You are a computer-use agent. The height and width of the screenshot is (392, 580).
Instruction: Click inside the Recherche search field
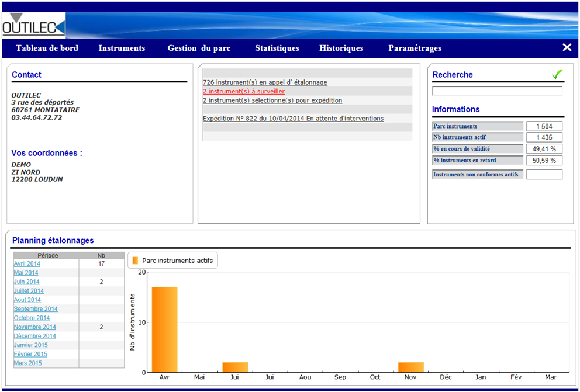[x=497, y=91]
